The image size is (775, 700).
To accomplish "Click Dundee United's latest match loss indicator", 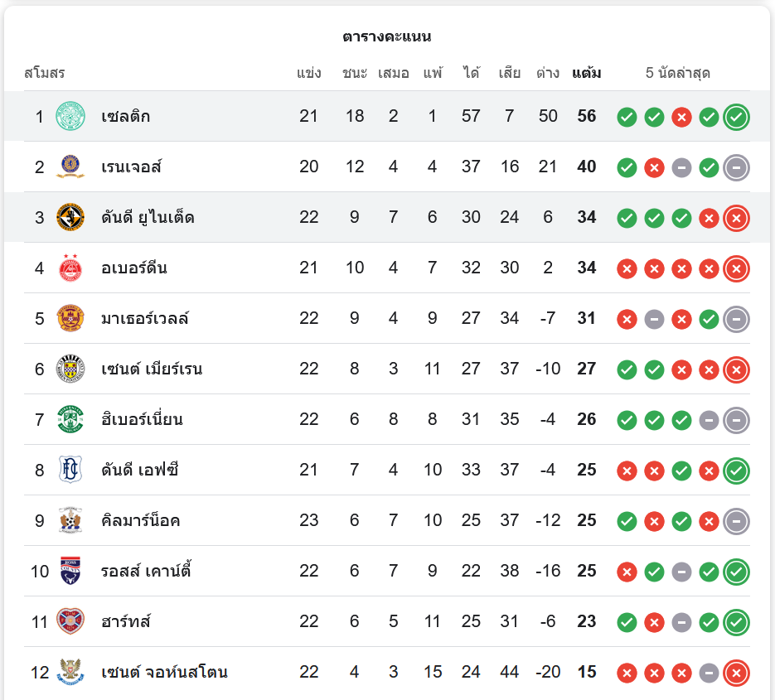I will 736,218.
